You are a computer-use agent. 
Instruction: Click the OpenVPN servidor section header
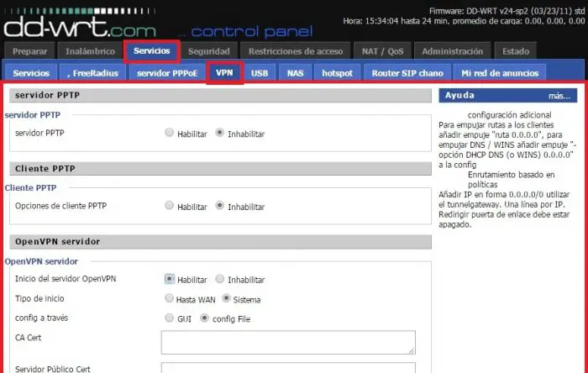coord(220,241)
